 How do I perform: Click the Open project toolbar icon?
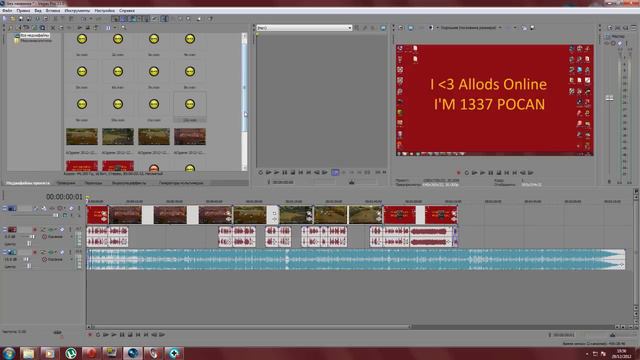coord(13,19)
